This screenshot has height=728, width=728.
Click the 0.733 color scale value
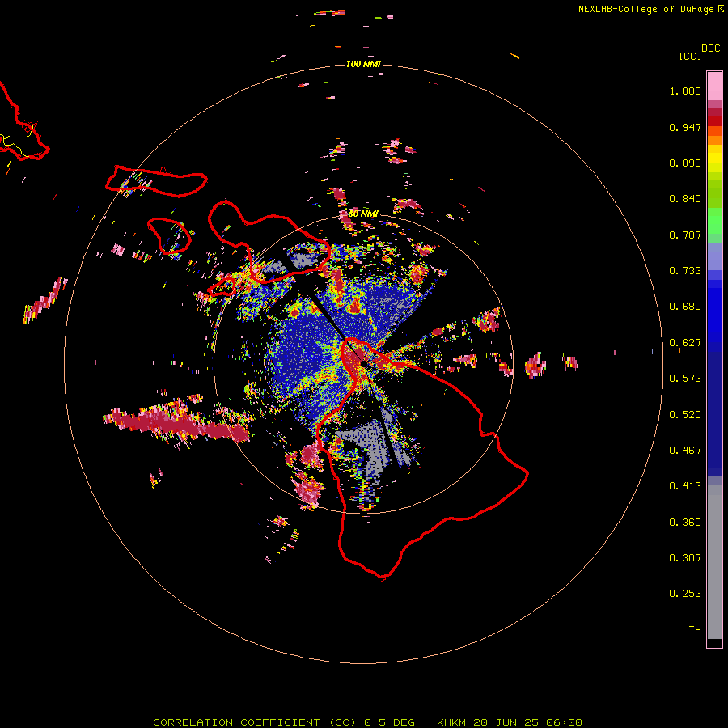(x=685, y=271)
